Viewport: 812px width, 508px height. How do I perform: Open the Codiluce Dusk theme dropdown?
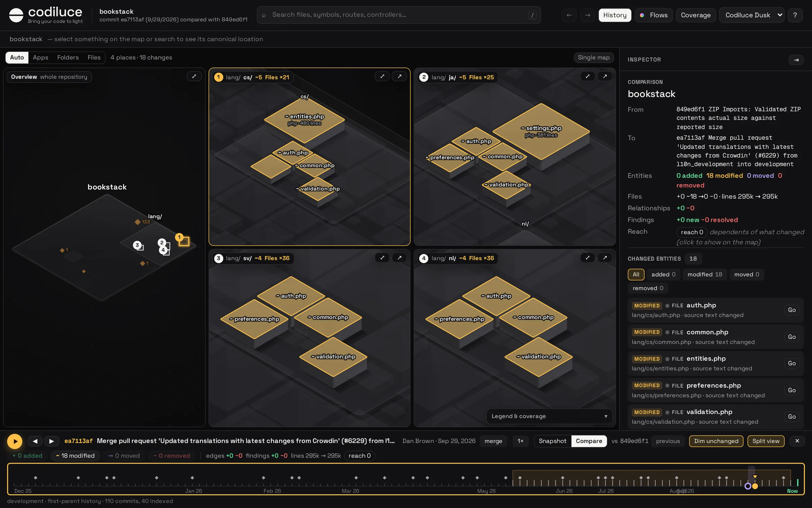point(752,15)
